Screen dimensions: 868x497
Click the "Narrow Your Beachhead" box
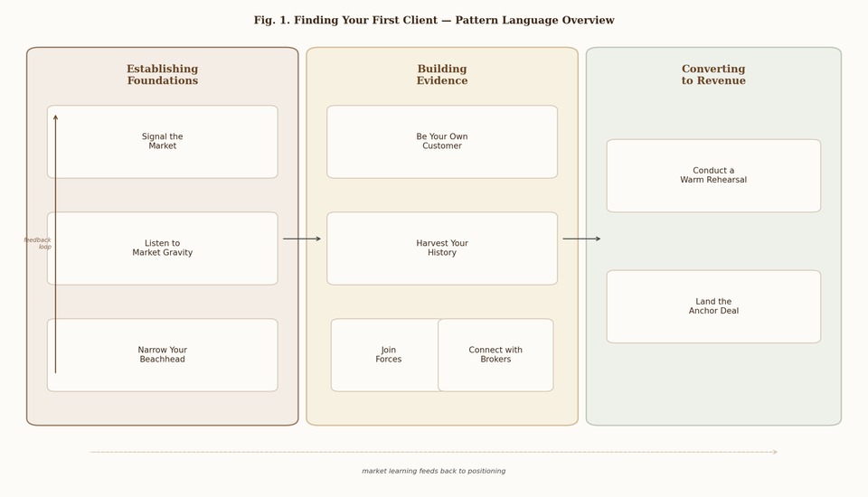pyautogui.click(x=162, y=355)
